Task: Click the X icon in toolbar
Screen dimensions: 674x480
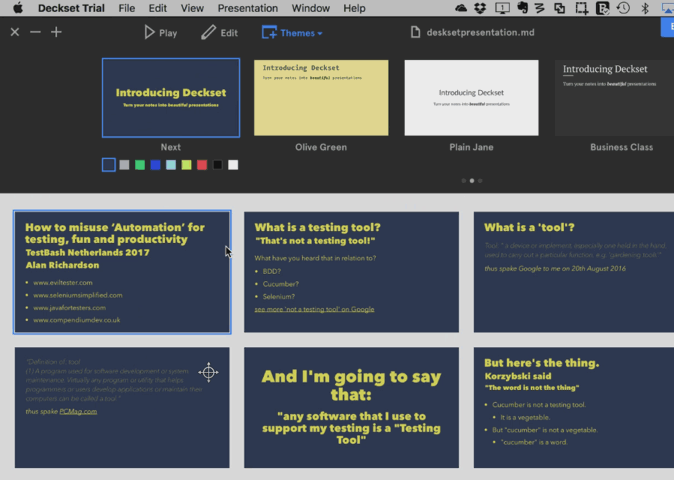Action: (x=15, y=32)
